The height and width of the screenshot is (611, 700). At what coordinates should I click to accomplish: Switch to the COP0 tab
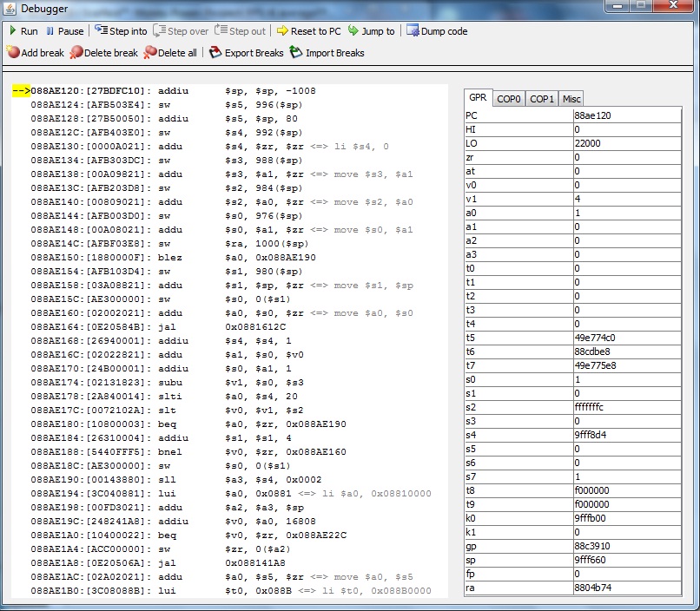509,99
